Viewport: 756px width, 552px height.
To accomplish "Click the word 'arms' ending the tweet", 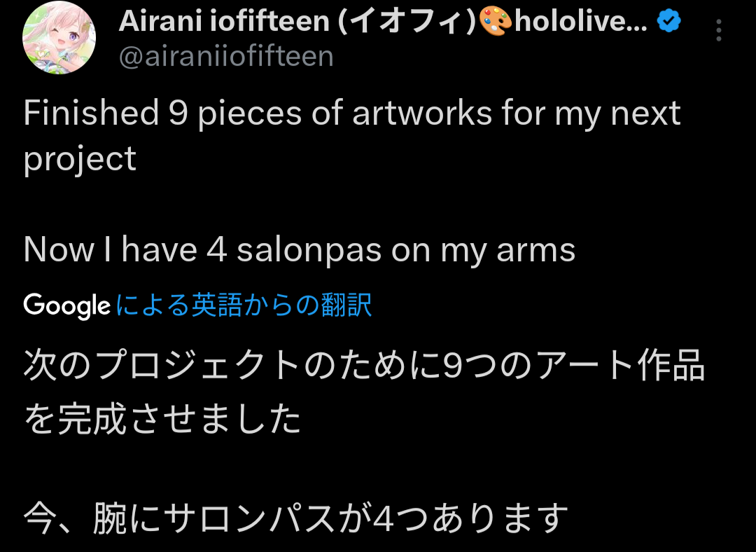I will click(535, 251).
